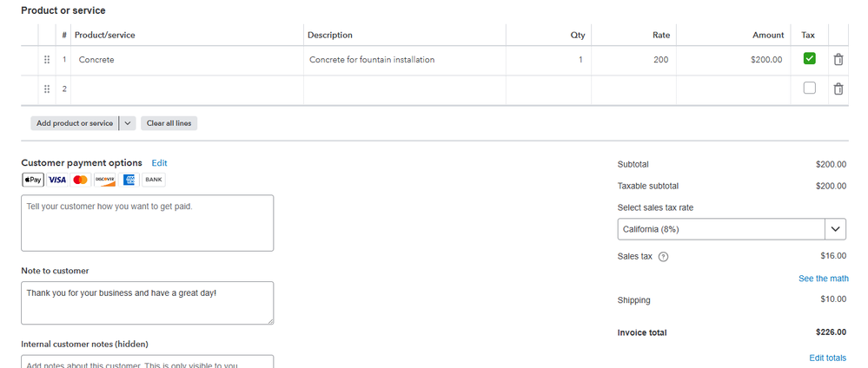868x368 pixels.
Task: Delete the empty second line
Action: tap(838, 89)
